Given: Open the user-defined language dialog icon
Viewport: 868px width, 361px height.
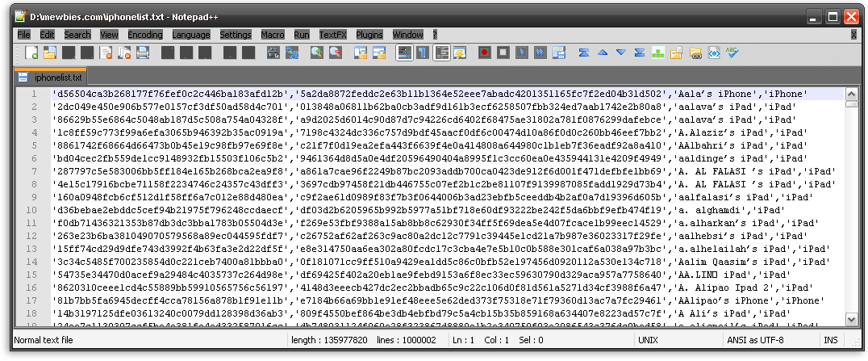Looking at the screenshot, I should pos(460,52).
